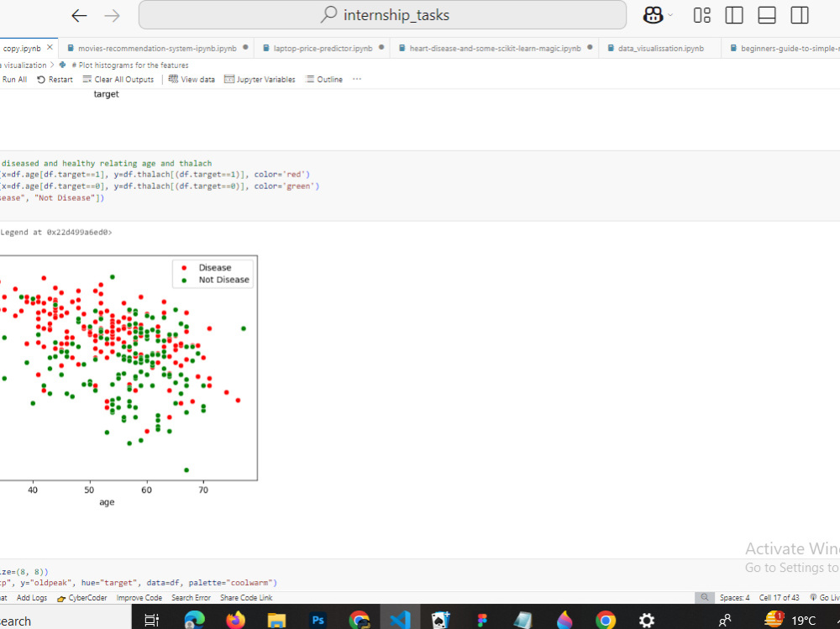Click the 'age' x-axis label
The height and width of the screenshot is (629, 840).
pyautogui.click(x=107, y=502)
